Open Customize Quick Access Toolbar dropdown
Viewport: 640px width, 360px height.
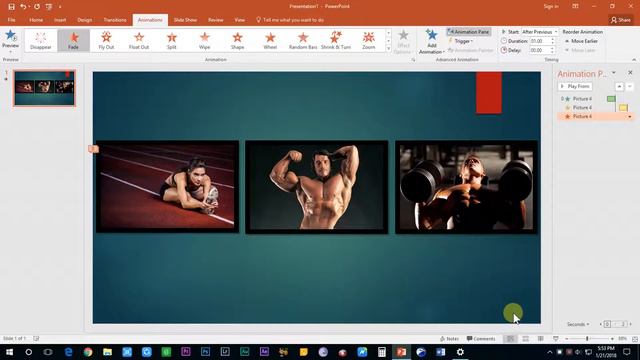click(x=60, y=7)
